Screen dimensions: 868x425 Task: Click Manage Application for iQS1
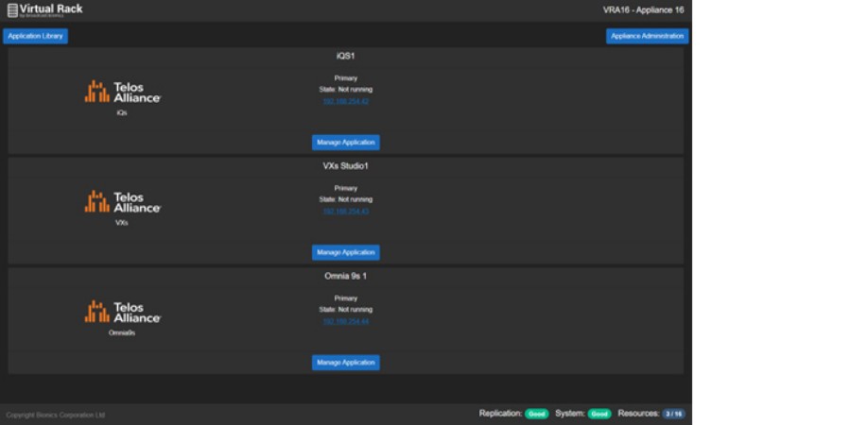click(346, 143)
